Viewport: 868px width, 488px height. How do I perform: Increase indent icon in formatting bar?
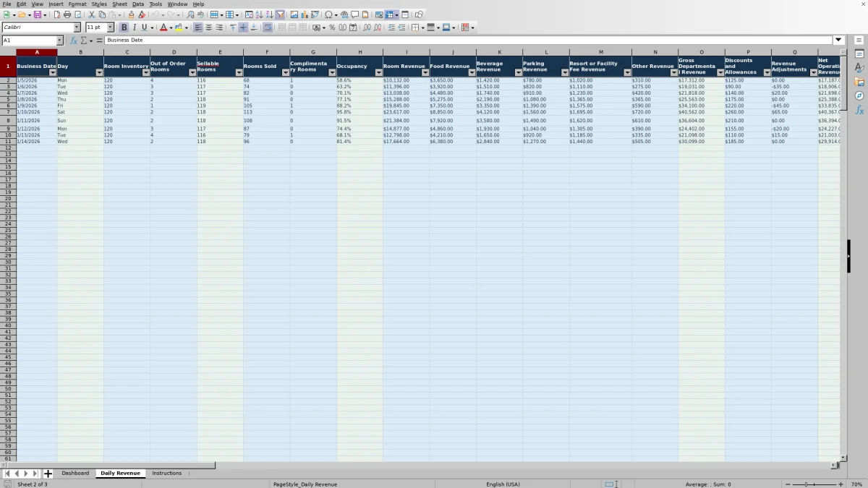[x=391, y=27]
